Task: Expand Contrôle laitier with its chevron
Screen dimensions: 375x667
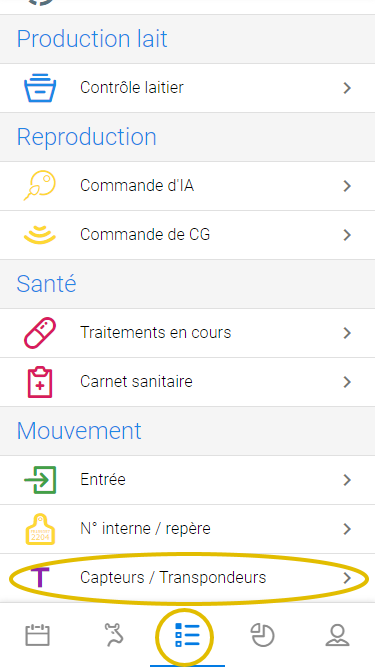Action: coord(347,88)
